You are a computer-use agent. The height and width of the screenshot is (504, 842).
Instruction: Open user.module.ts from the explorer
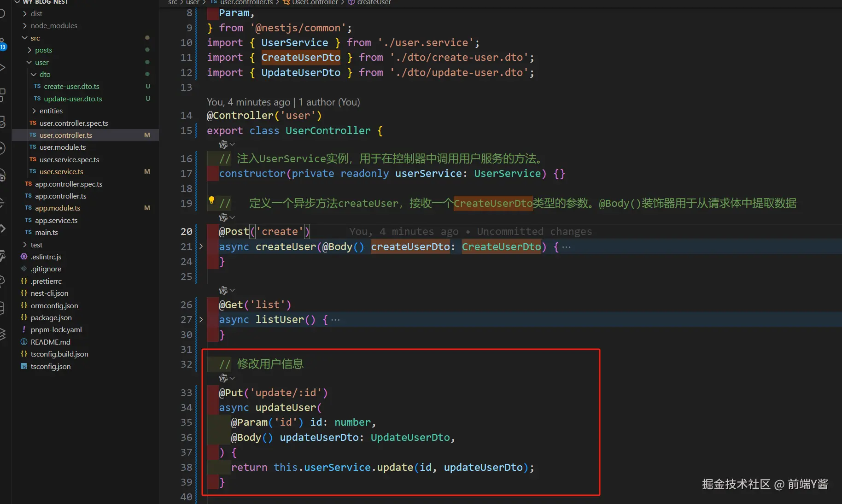tap(63, 147)
